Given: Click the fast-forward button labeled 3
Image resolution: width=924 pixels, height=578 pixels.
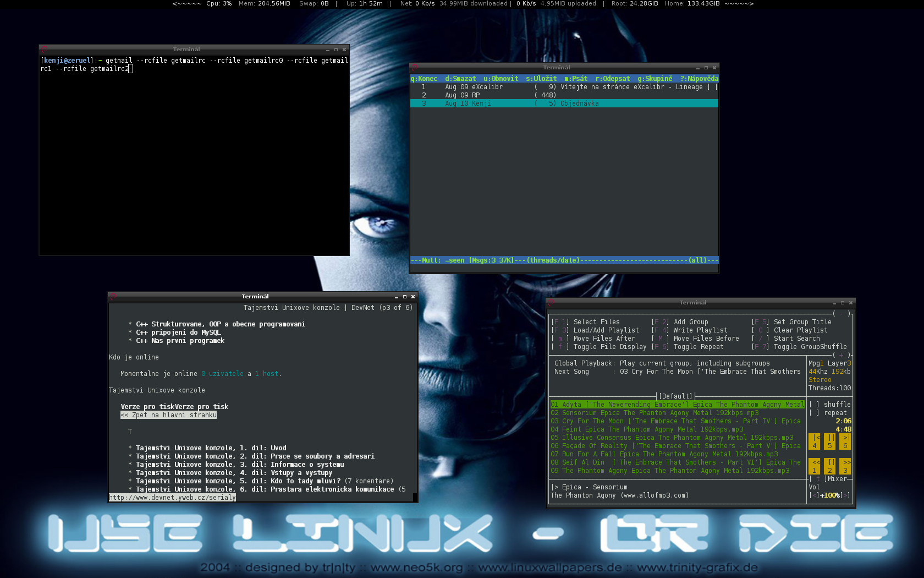Looking at the screenshot, I should pos(845,466).
